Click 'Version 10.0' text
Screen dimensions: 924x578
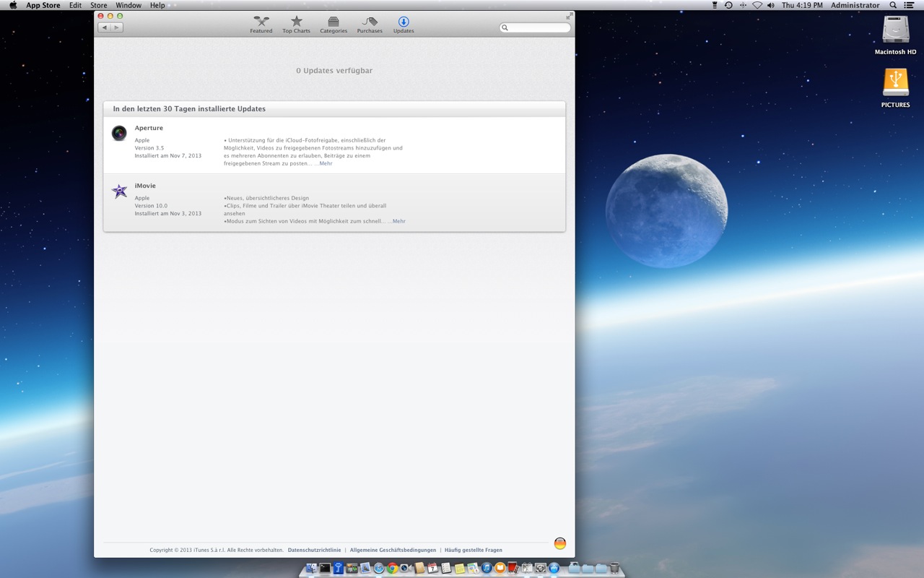pyautogui.click(x=151, y=205)
